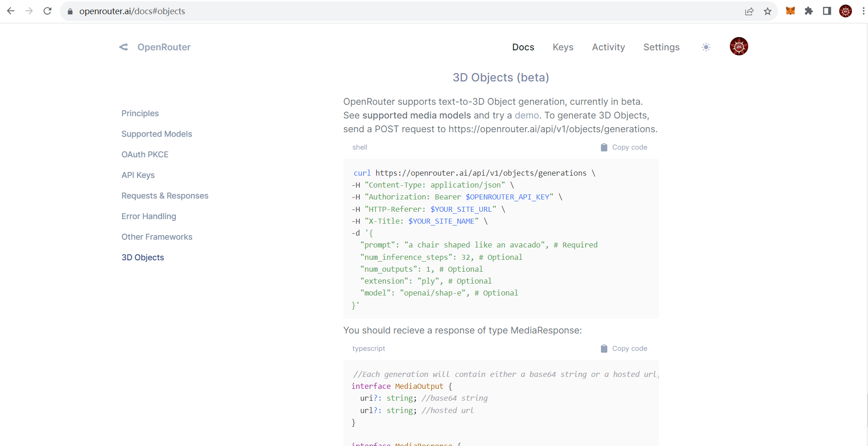Open the demo link
The width and height of the screenshot is (868, 446).
(x=526, y=115)
